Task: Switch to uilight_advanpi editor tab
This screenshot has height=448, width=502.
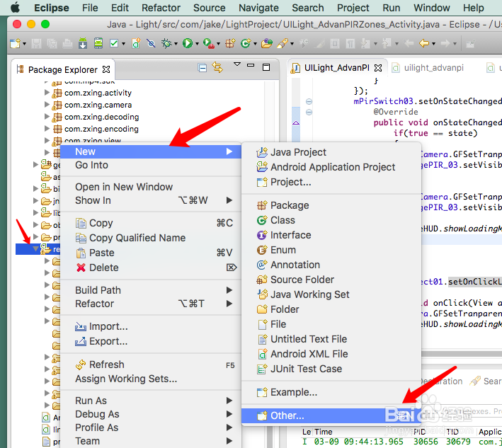Action: [429, 68]
